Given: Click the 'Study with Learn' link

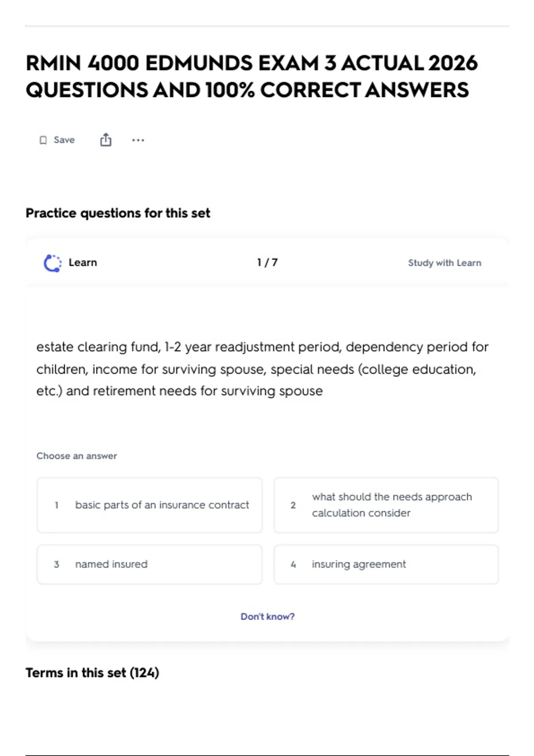Looking at the screenshot, I should [x=445, y=263].
